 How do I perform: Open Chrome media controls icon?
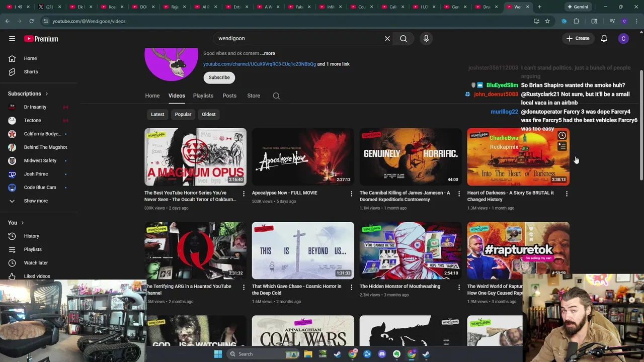[x=612, y=21]
